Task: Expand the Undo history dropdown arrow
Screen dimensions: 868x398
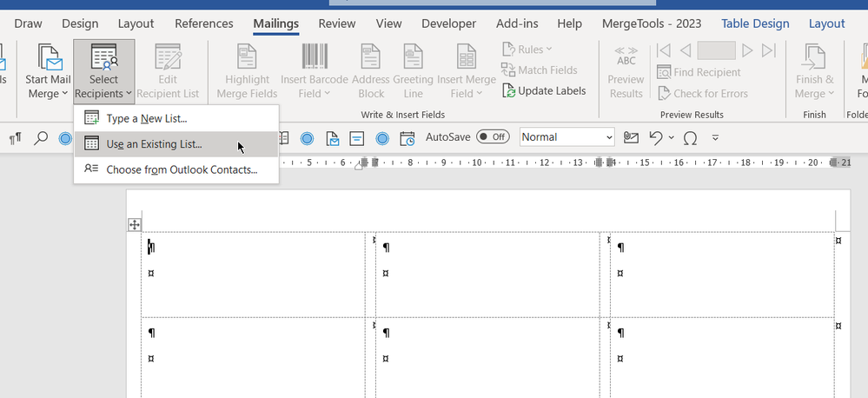Action: click(672, 137)
